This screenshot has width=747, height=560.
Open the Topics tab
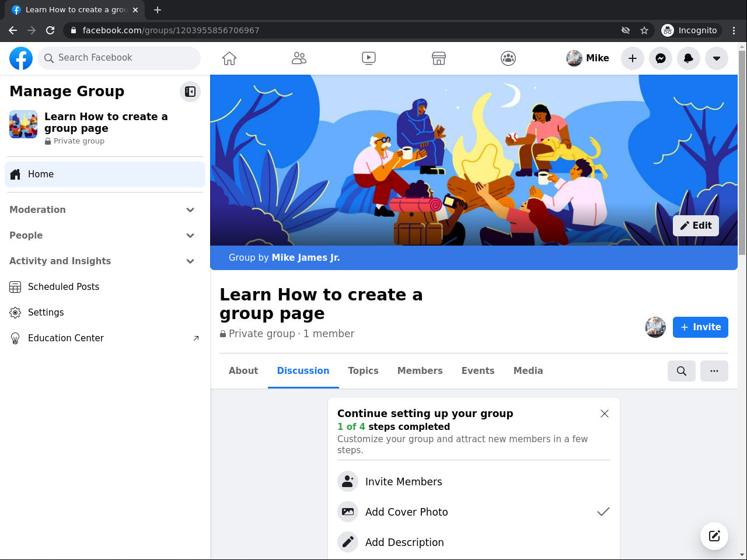(364, 371)
